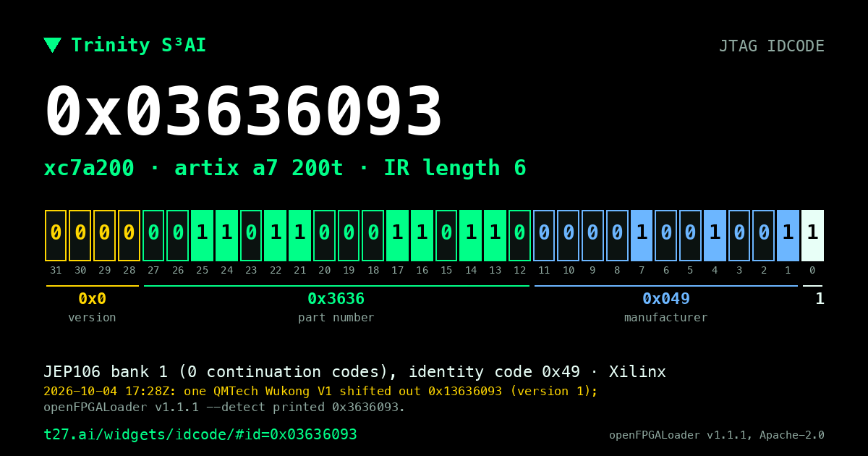This screenshot has width=868, height=456.
Task: Toggle manufacturer bit 11
Action: point(544,235)
